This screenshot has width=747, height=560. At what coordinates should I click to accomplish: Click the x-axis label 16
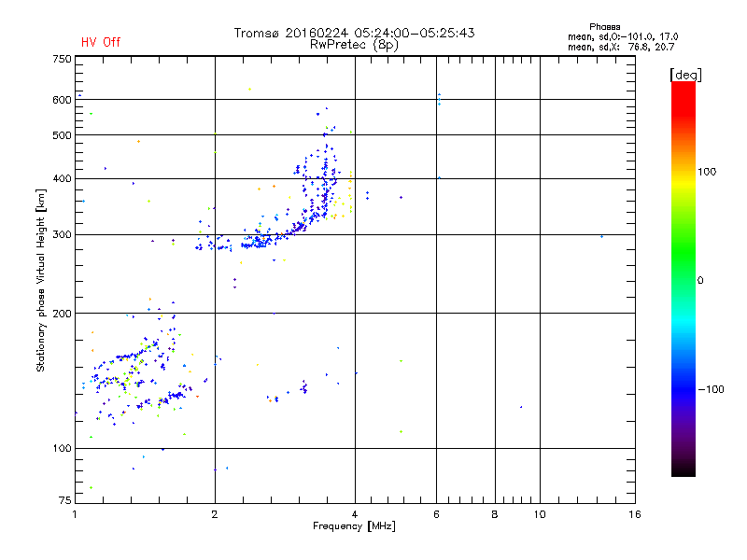point(635,514)
